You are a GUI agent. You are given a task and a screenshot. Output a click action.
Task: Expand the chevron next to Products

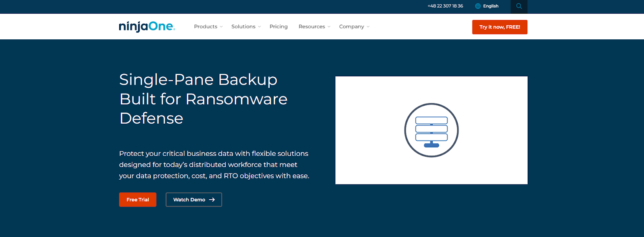[x=221, y=27]
